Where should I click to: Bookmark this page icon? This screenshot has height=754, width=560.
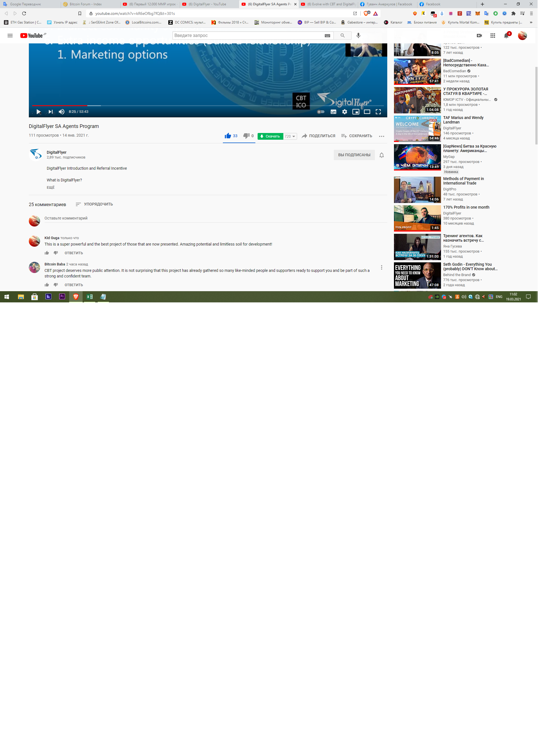click(80, 13)
